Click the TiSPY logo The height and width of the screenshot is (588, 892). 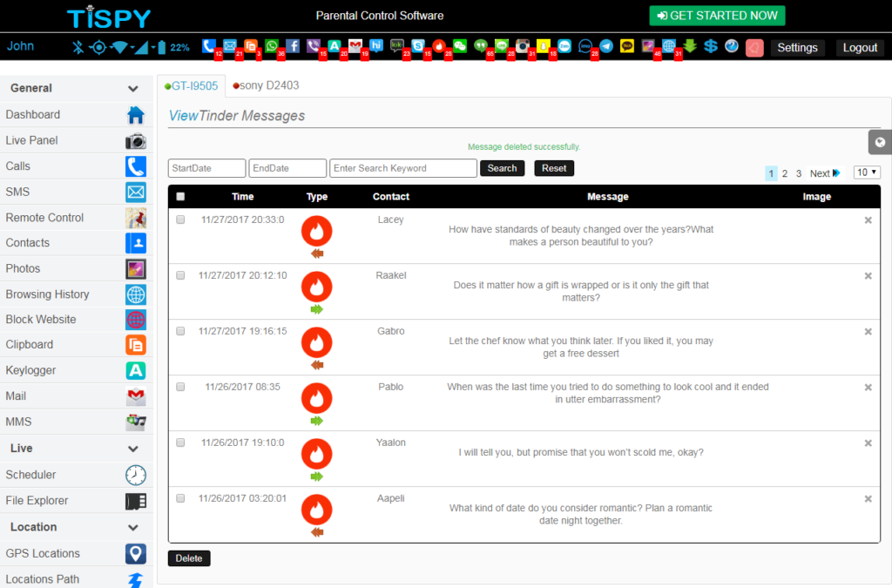pos(109,17)
